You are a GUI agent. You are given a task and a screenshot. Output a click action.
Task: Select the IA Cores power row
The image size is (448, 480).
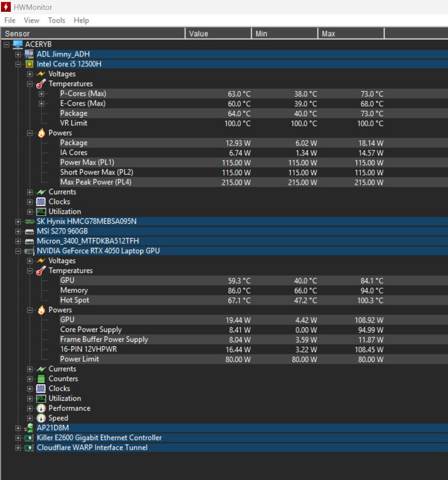point(254,152)
